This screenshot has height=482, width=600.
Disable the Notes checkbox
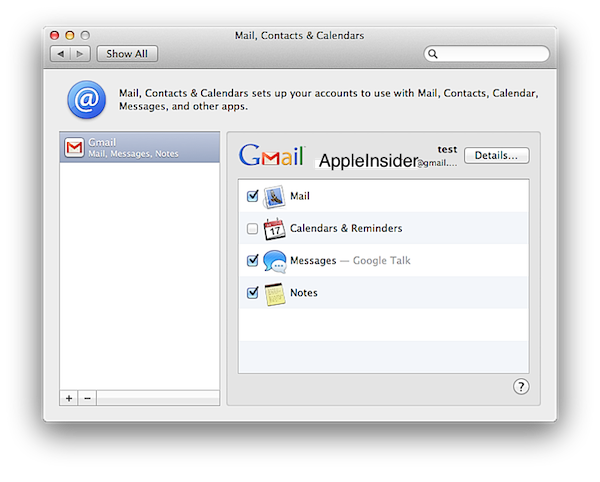click(x=253, y=293)
